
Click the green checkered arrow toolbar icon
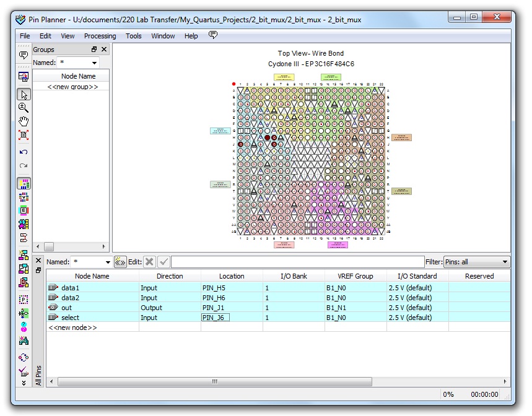coord(24,313)
